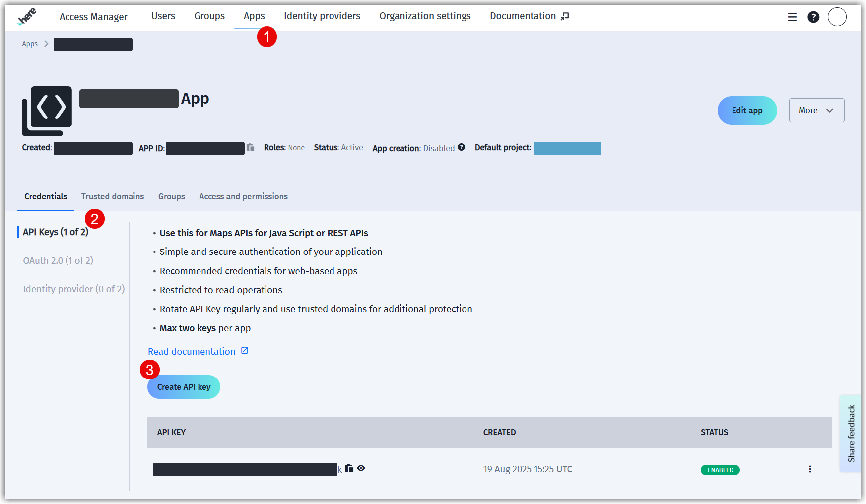Click the user avatar circle
This screenshot has height=504, width=866.
coord(837,16)
